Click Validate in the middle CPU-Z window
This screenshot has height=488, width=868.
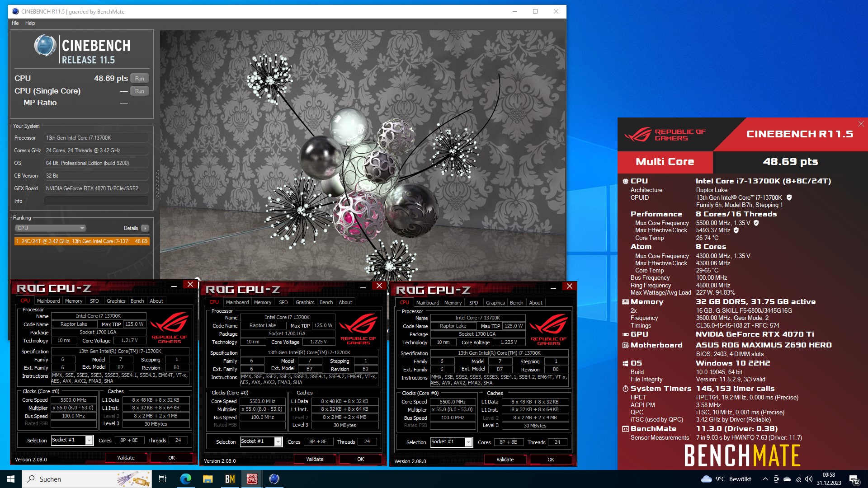315,459
